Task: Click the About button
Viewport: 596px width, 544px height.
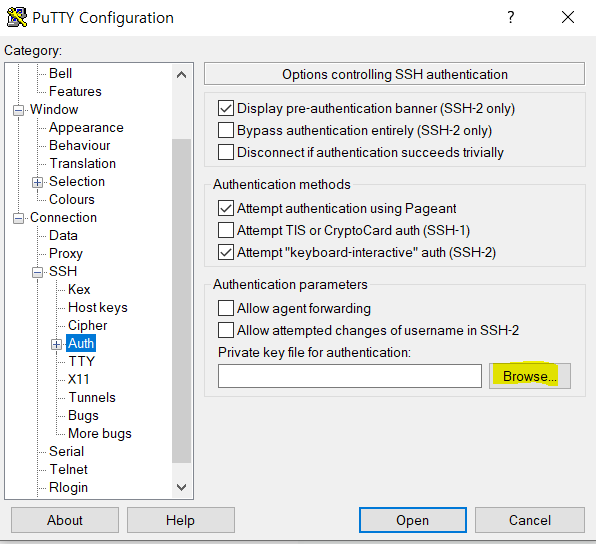Action: tap(65, 520)
